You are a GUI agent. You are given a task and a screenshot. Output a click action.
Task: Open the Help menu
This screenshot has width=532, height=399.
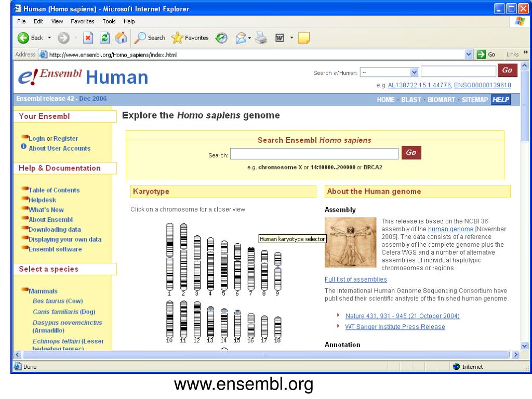point(129,21)
